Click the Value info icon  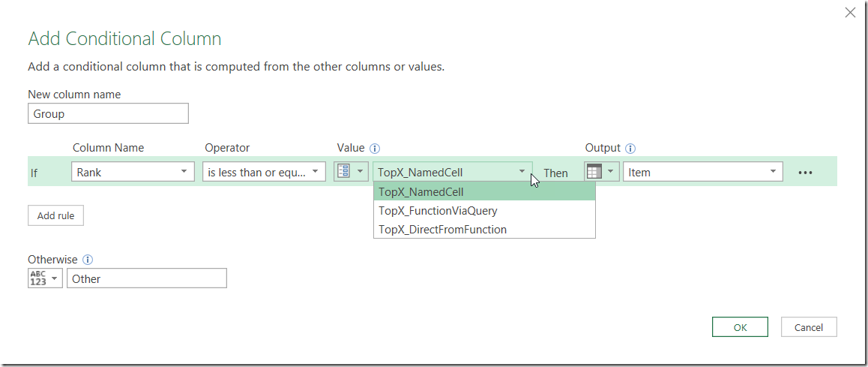pyautogui.click(x=375, y=149)
